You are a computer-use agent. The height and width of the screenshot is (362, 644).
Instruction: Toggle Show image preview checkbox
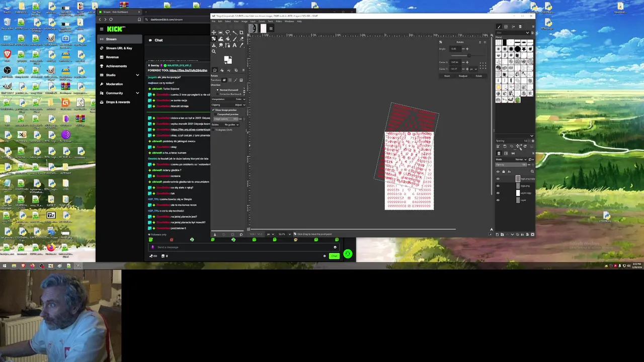[x=224, y=110]
